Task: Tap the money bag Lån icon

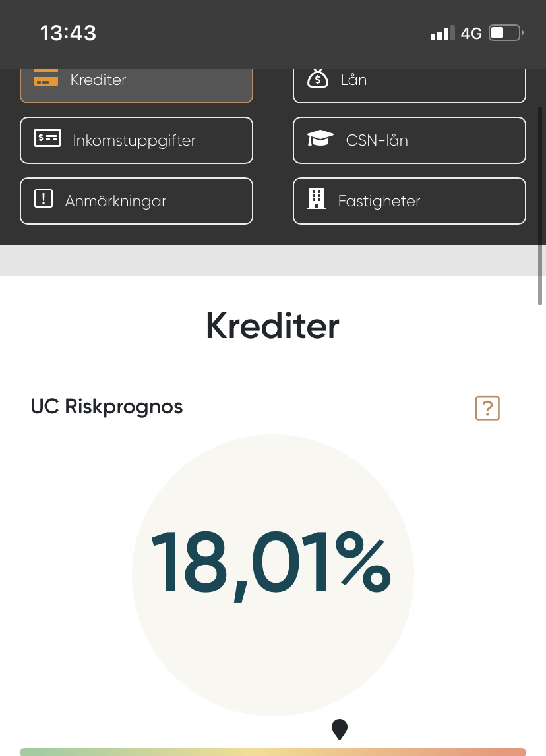Action: pos(318,78)
